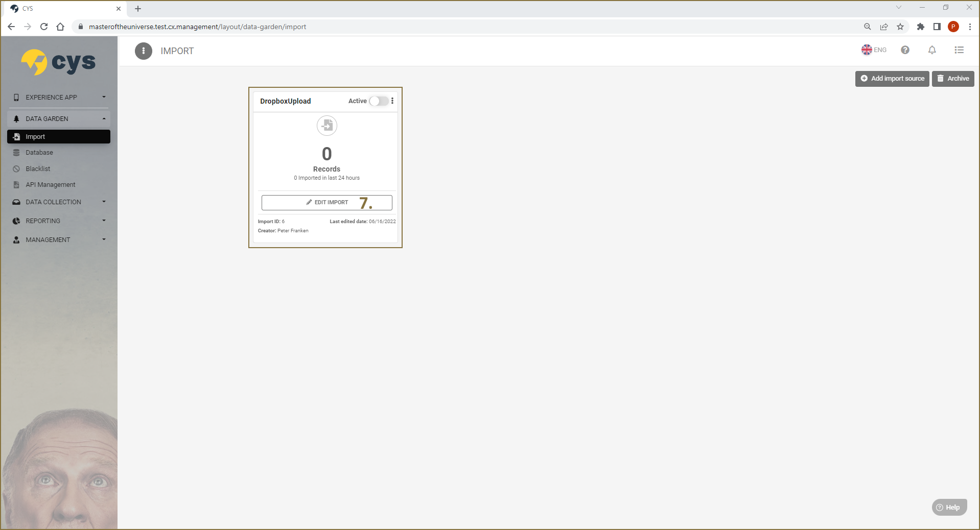Viewport: 980px width, 530px height.
Task: Share this page icon in address bar
Action: coord(884,27)
